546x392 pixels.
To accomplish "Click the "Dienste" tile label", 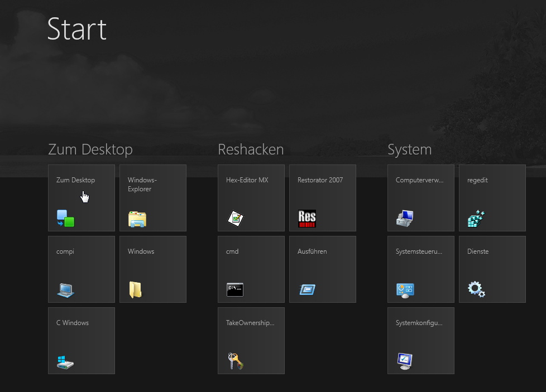I will point(478,251).
